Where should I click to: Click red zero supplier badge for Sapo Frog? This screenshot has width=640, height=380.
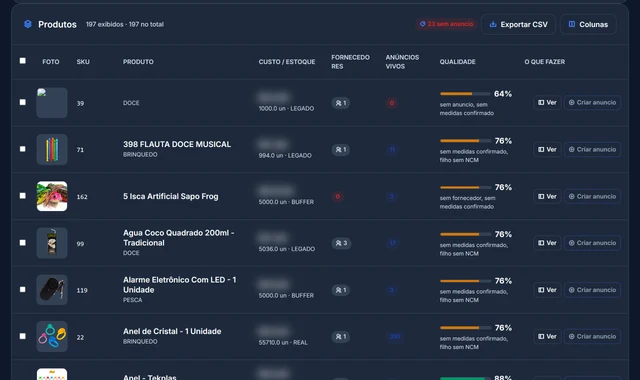click(338, 196)
